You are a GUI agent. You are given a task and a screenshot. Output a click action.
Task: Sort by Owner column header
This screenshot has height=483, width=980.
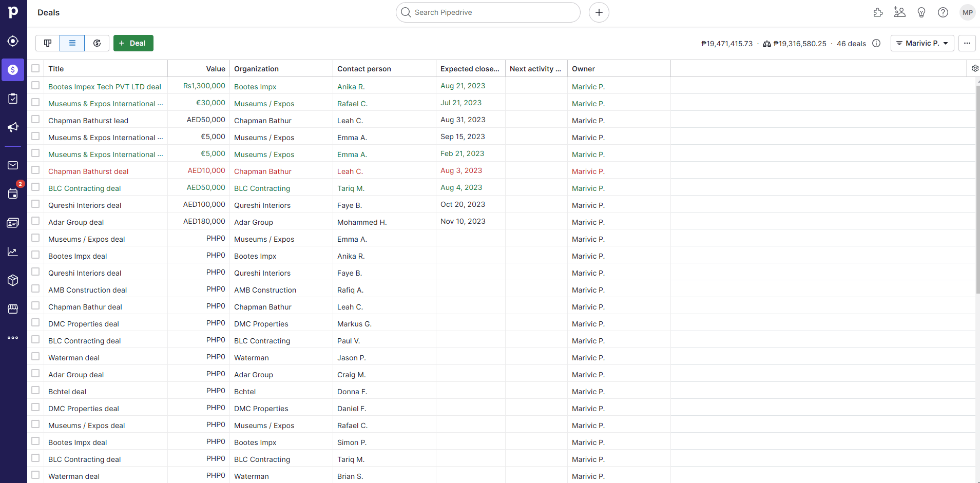click(583, 69)
